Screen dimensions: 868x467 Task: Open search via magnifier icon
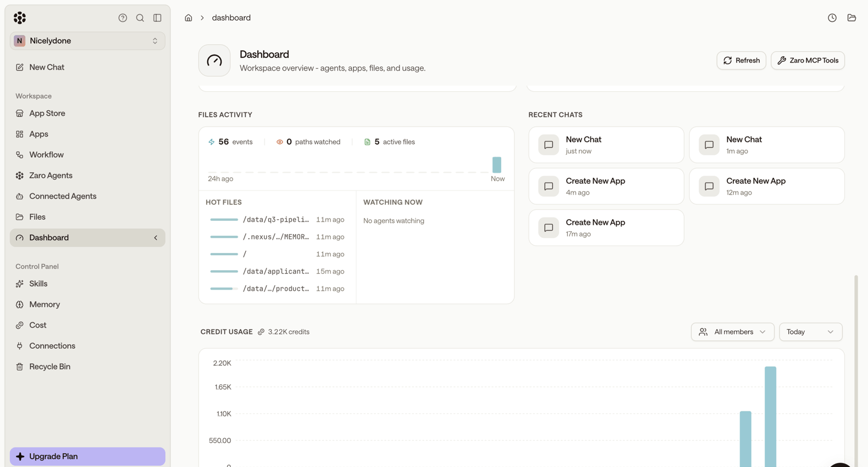(x=140, y=18)
